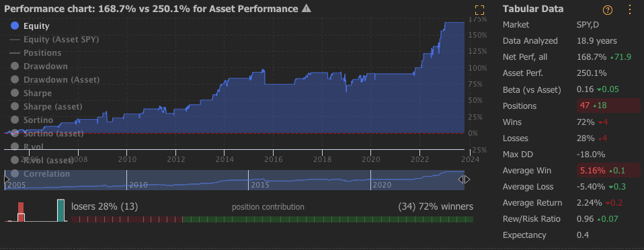Image resolution: width=644 pixels, height=250 pixels.
Task: Click the Average Return value '2.24%'
Action: click(x=590, y=203)
